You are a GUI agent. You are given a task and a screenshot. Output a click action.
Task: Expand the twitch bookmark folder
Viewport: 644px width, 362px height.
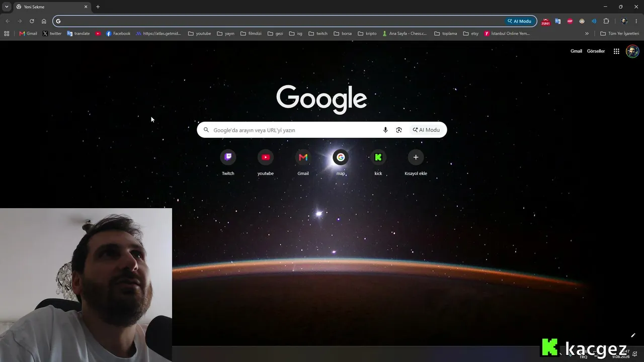(x=318, y=34)
